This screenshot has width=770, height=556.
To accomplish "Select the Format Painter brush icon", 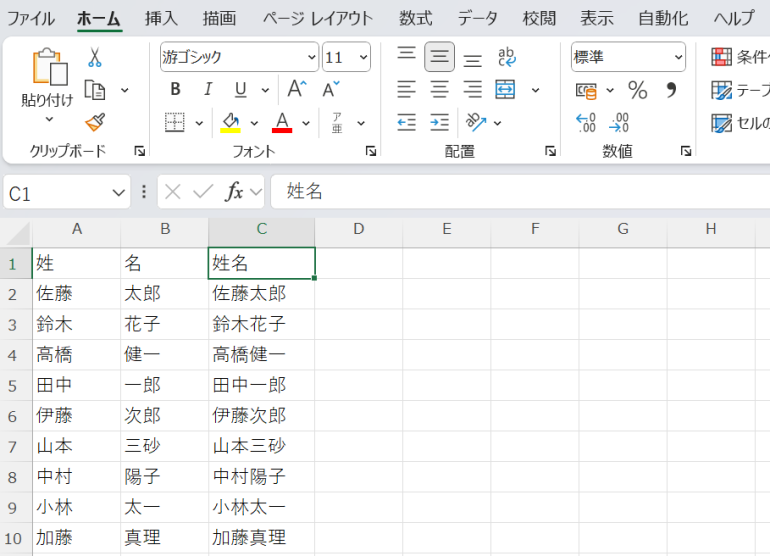I will (95, 122).
